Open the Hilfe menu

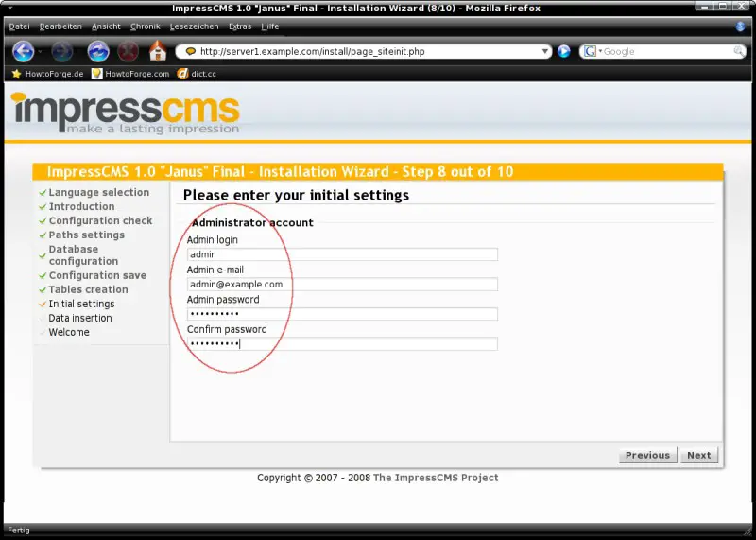click(x=270, y=26)
